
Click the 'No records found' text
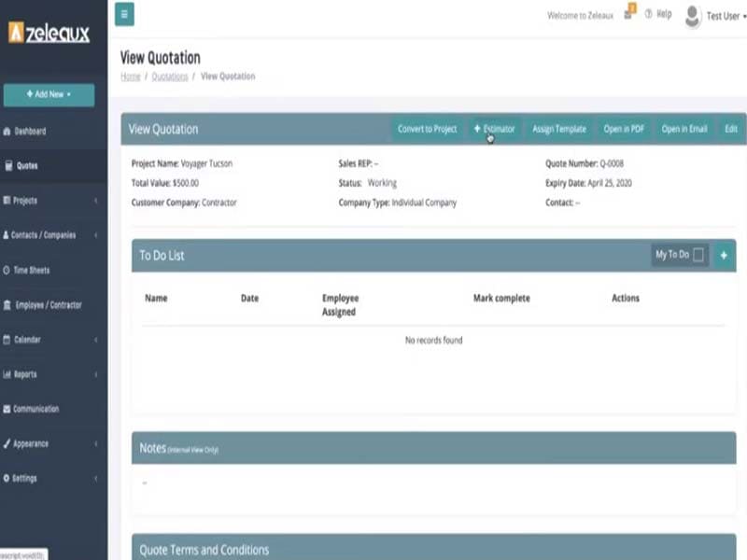tap(433, 341)
